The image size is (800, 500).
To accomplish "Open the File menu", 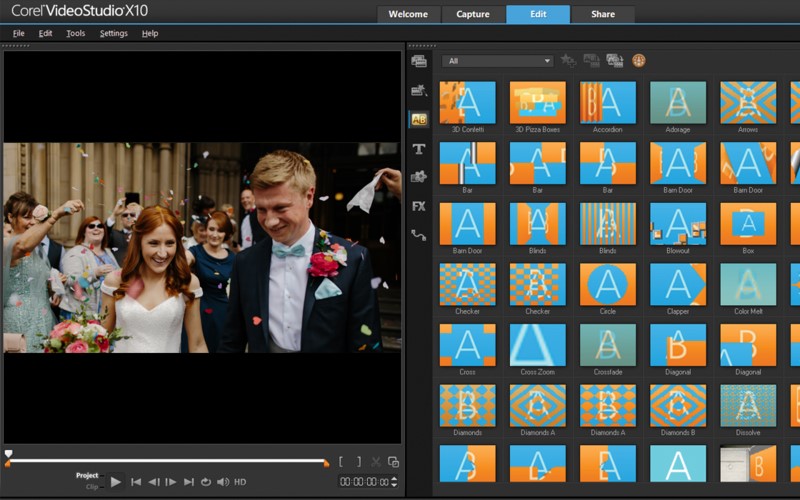I will pyautogui.click(x=18, y=33).
